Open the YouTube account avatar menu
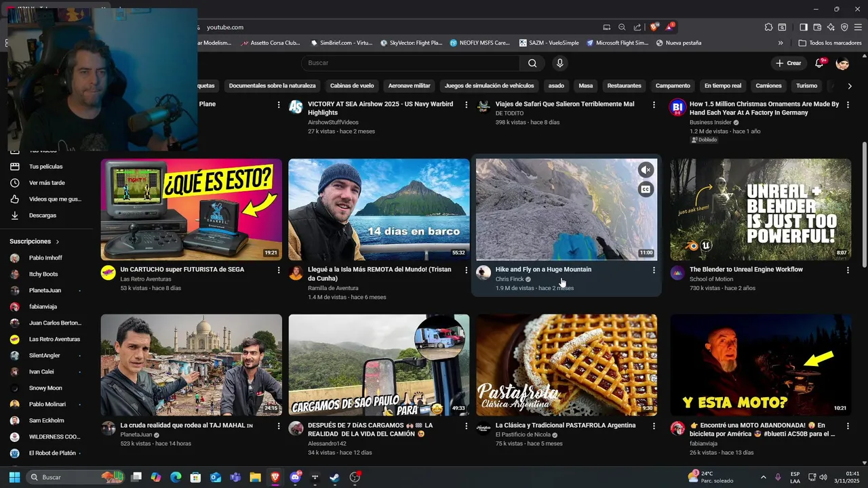The width and height of the screenshot is (868, 488). click(x=843, y=63)
